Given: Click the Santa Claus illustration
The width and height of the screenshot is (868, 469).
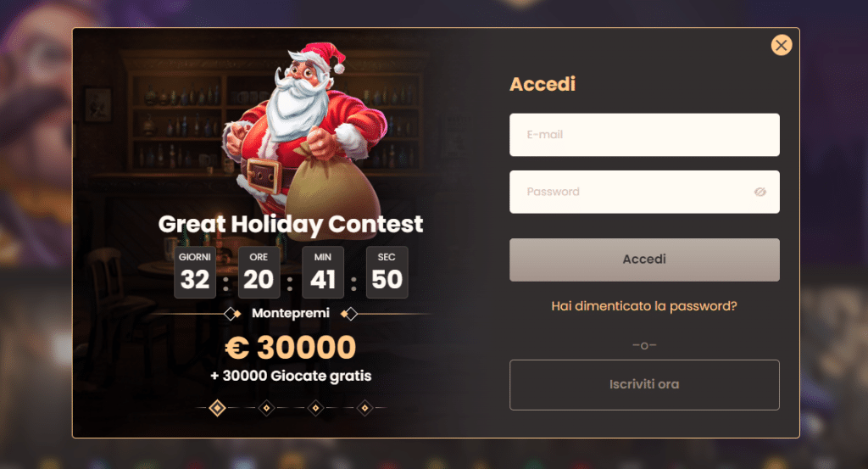Looking at the screenshot, I should point(297,127).
